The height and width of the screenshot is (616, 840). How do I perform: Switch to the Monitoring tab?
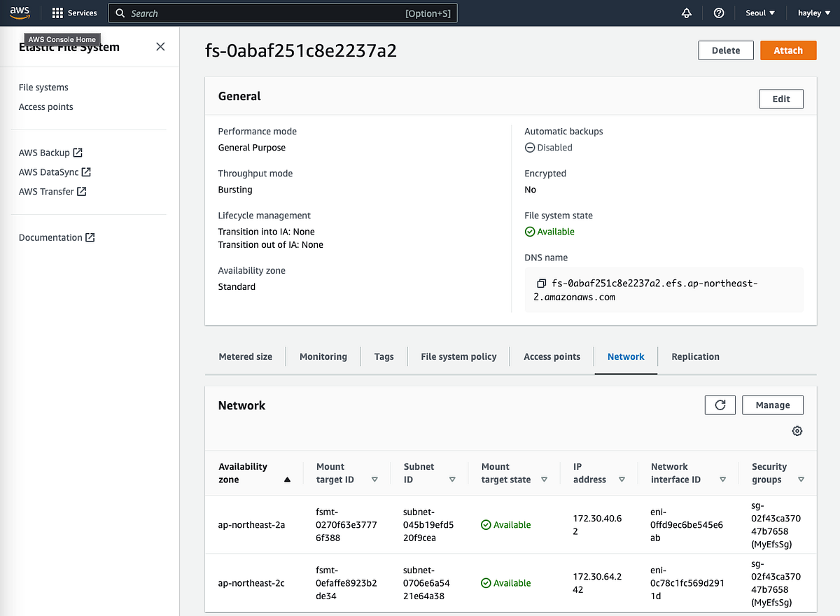coord(323,356)
